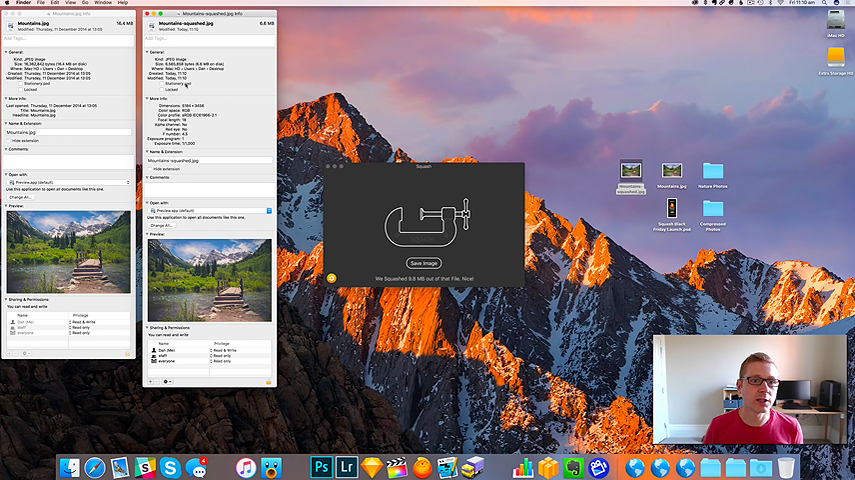Image resolution: width=855 pixels, height=480 pixels.
Task: Open the Edit menu
Action: [55, 3]
